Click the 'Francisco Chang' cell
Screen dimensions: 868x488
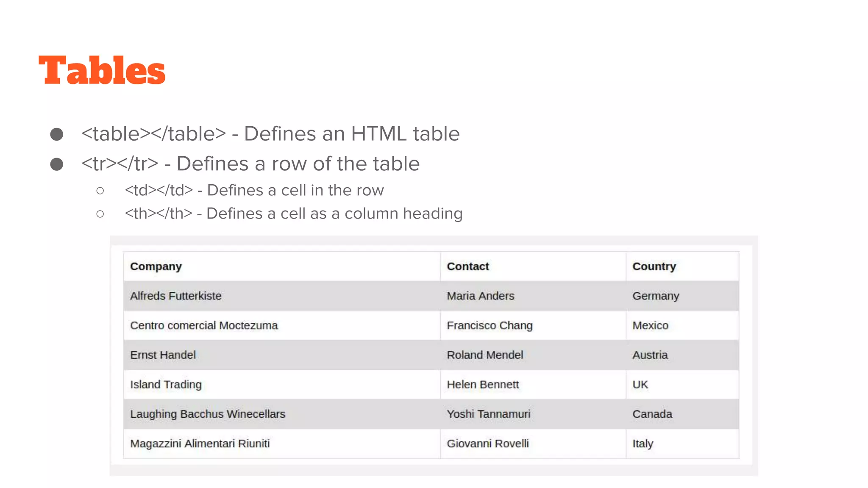533,325
